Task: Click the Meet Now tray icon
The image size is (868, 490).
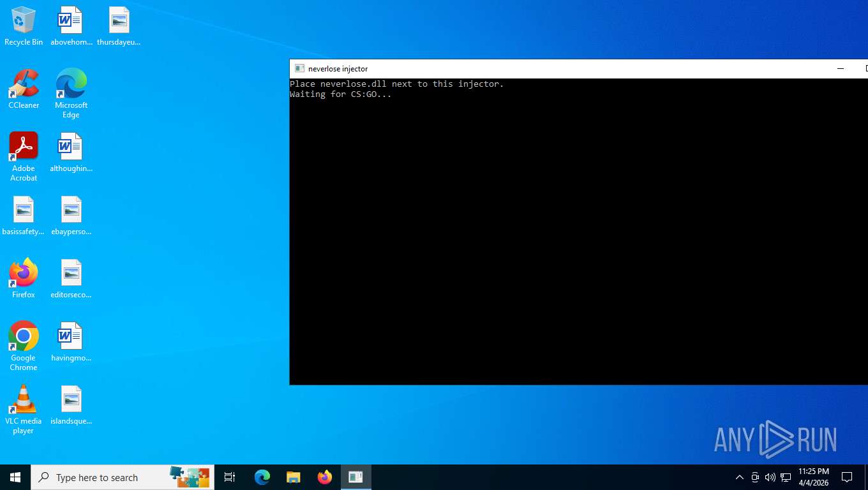Action: tap(755, 477)
